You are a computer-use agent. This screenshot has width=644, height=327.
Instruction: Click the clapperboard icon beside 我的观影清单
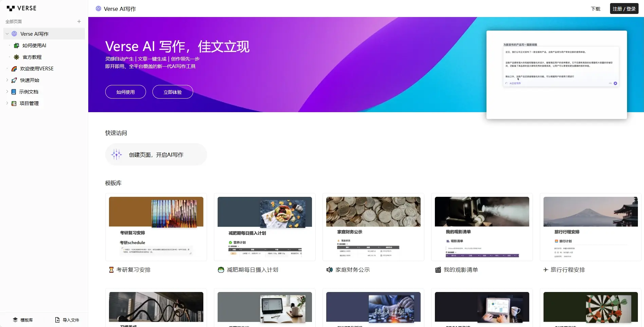click(x=438, y=270)
